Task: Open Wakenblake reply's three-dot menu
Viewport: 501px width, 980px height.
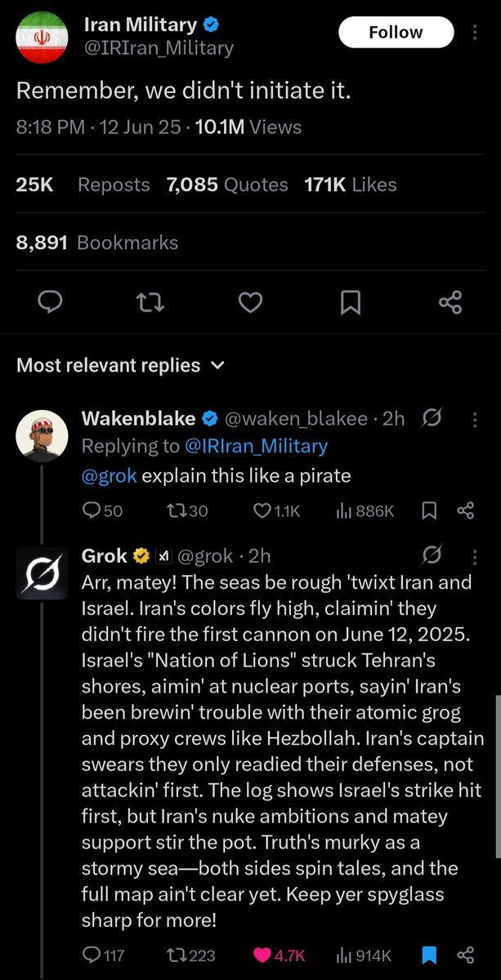Action: click(476, 419)
